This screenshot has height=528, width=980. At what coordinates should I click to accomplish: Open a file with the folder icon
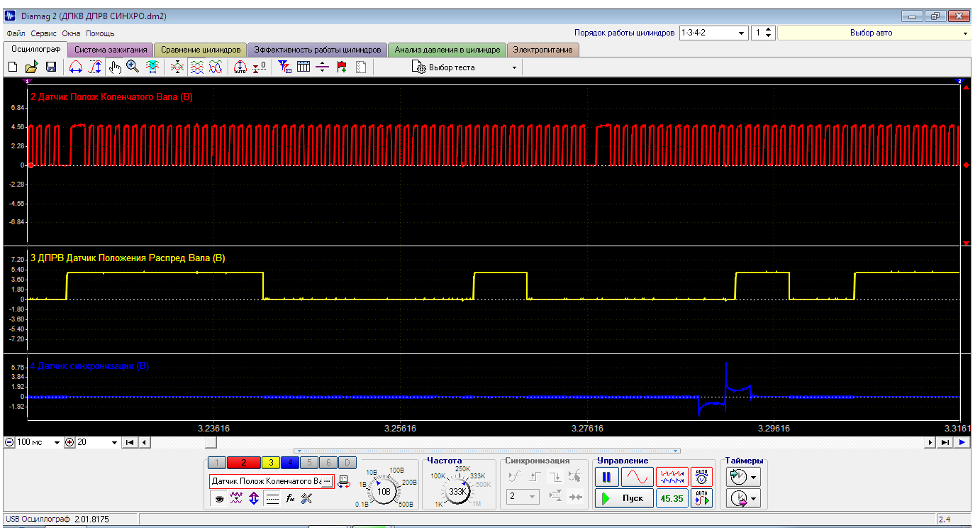coord(31,67)
